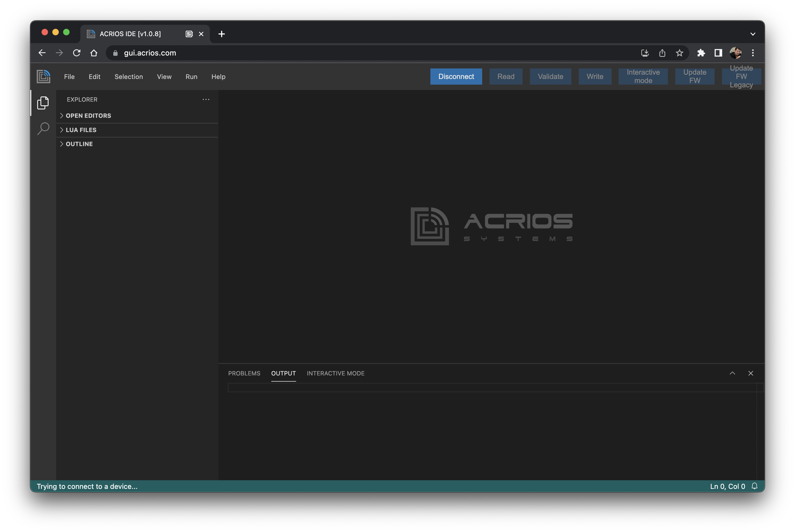Open Chrome three-dot menu
The width and height of the screenshot is (795, 532).
click(753, 53)
